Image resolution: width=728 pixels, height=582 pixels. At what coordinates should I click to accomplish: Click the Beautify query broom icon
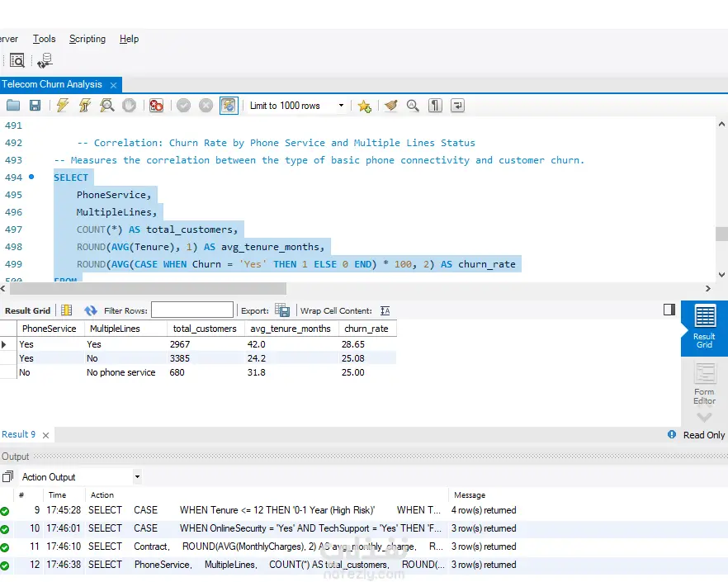click(390, 106)
